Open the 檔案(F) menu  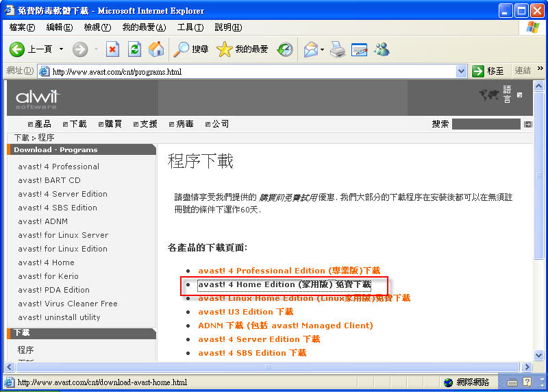tap(22, 27)
